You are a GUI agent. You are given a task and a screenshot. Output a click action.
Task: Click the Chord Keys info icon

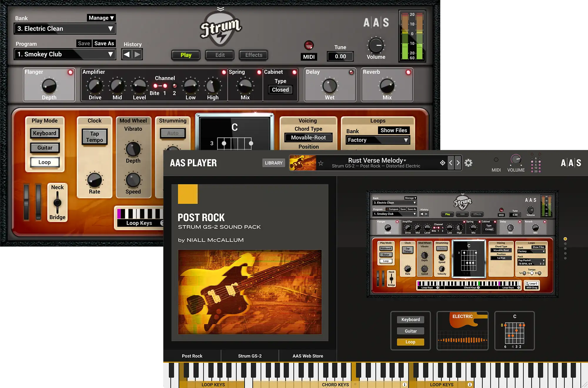(405, 384)
